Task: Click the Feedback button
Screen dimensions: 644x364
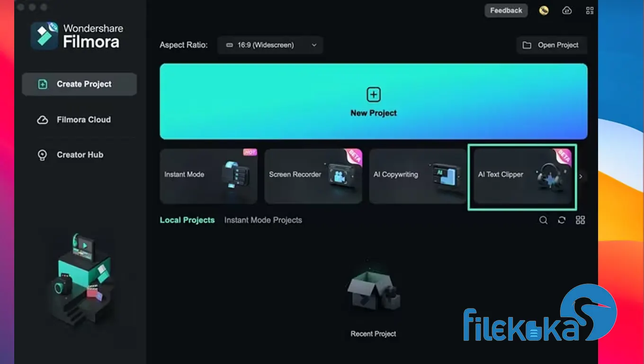Action: [506, 10]
